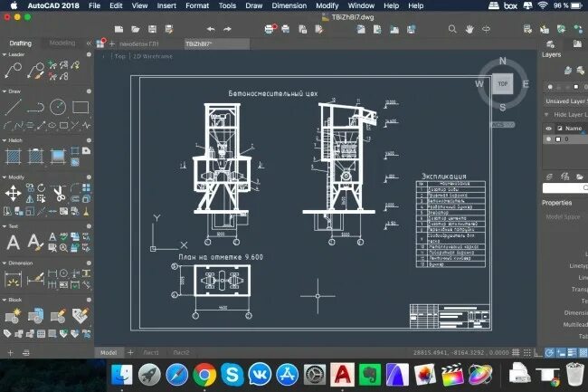Open Google Chrome from the Dock
Image resolution: width=588 pixels, height=392 pixels.
pyautogui.click(x=204, y=375)
